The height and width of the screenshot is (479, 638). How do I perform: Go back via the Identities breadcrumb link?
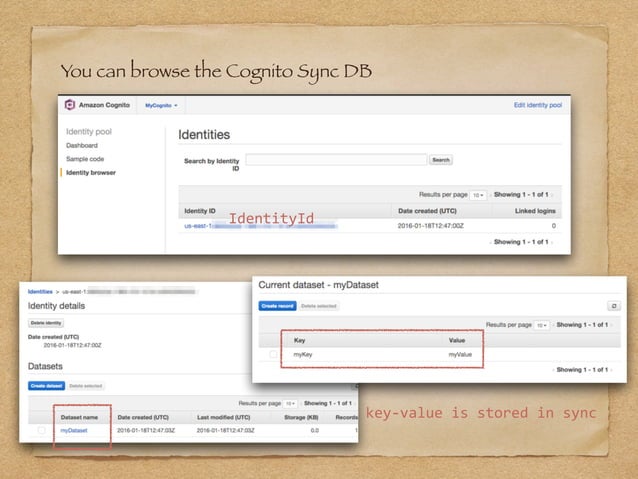40,291
